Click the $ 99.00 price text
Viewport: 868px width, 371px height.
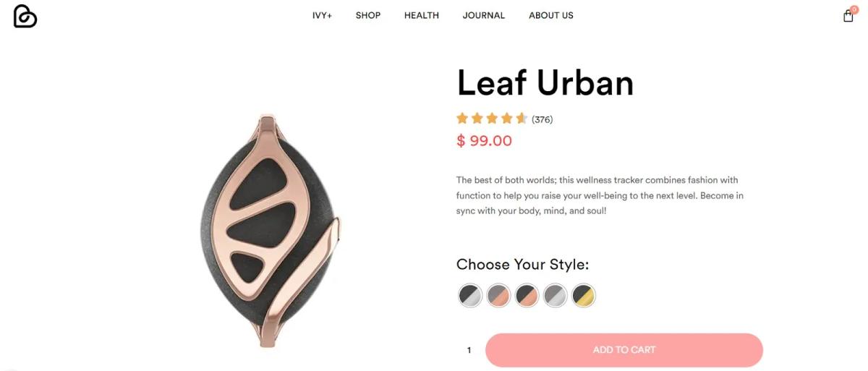coord(484,141)
